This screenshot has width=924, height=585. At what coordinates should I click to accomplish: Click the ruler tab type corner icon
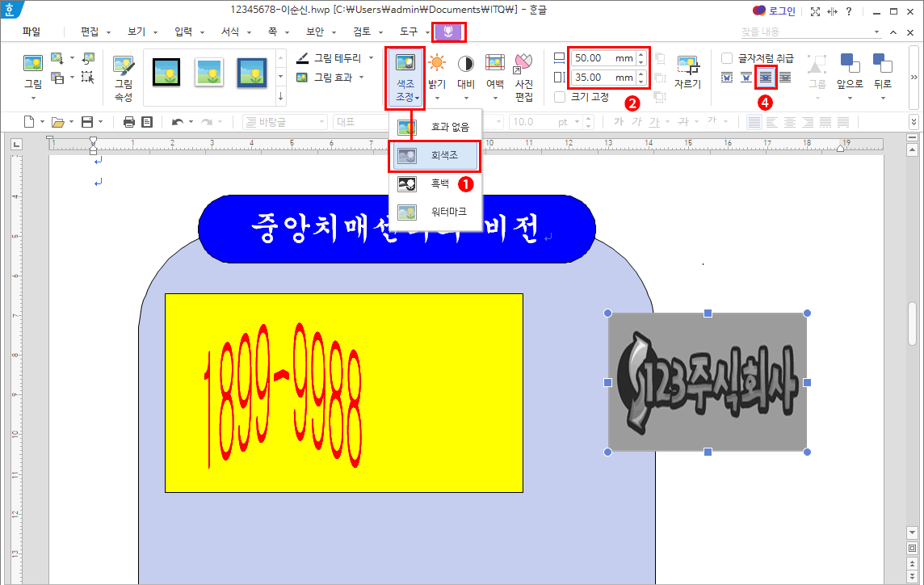(16, 143)
